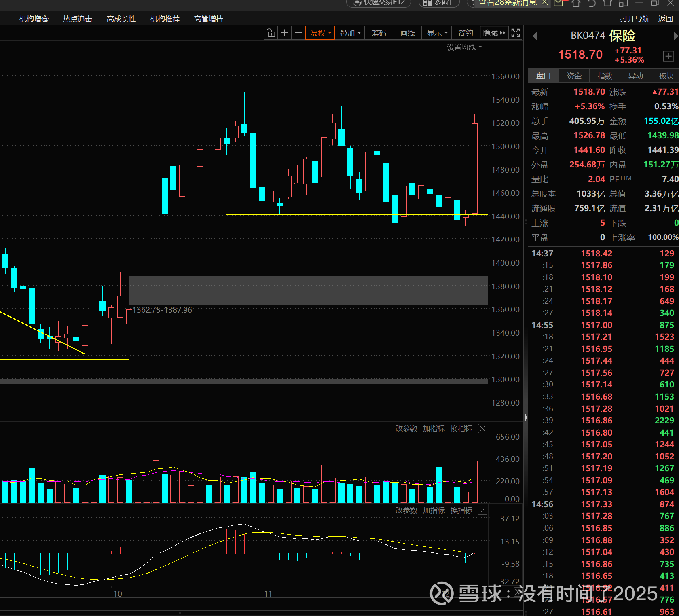Image resolution: width=679 pixels, height=616 pixels.
Task: Click the 上涨率 value 100.00%
Action: click(x=663, y=237)
